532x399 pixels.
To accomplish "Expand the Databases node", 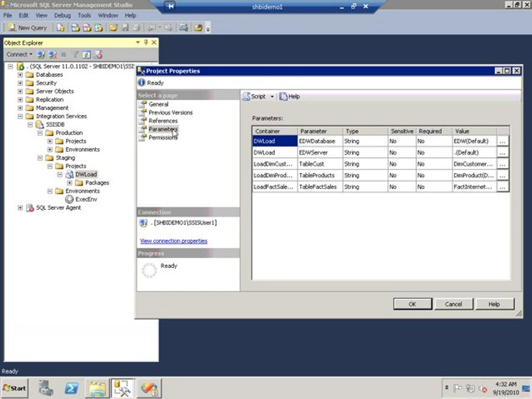I will 21,75.
